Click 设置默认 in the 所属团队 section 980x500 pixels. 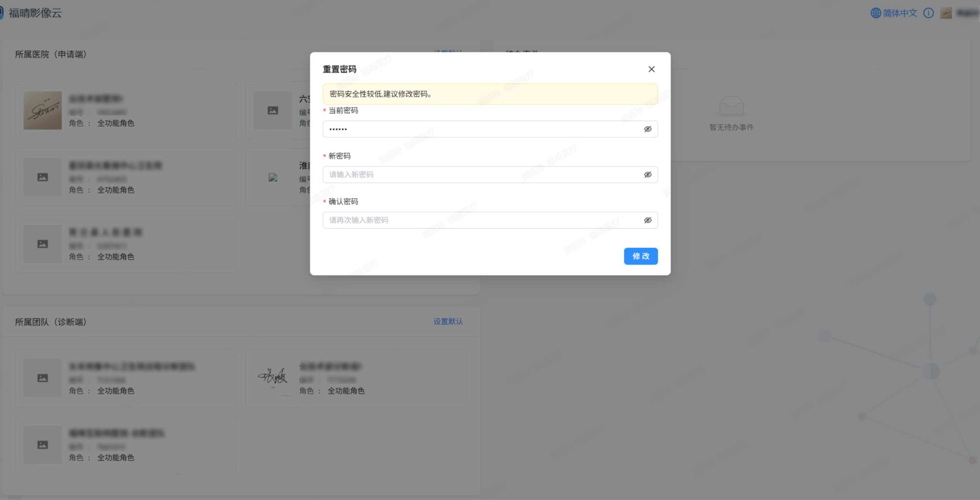pyautogui.click(x=447, y=322)
